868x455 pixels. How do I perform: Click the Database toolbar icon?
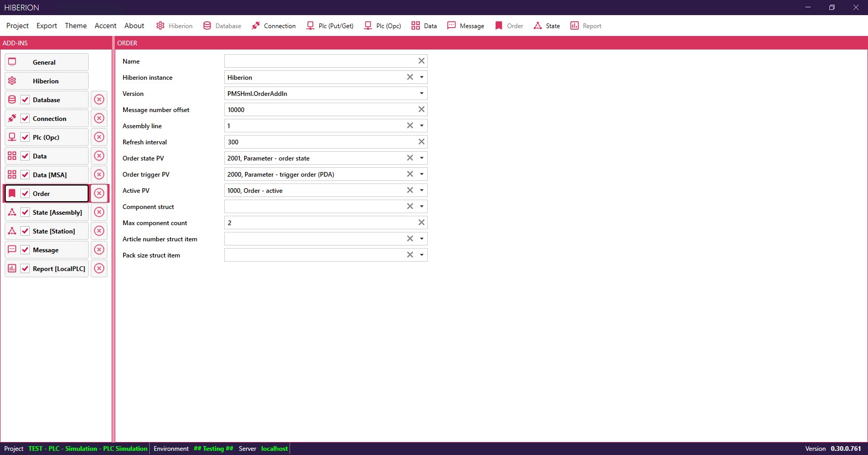(207, 26)
